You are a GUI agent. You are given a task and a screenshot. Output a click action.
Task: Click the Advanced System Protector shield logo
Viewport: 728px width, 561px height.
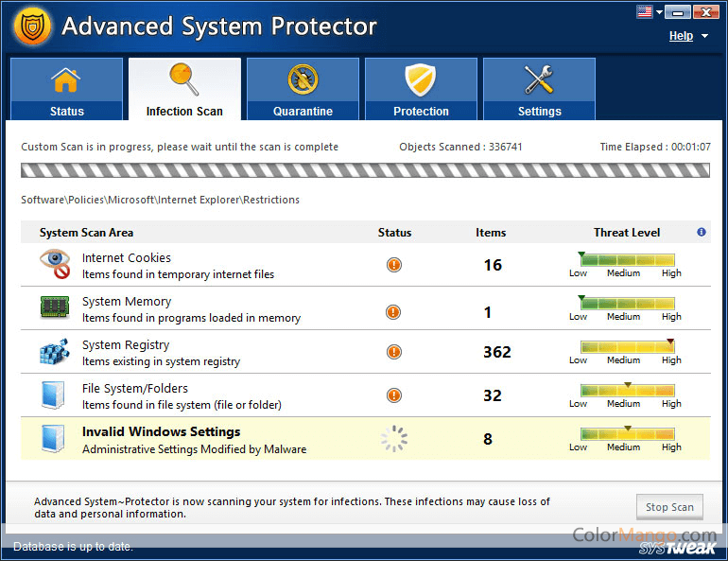click(x=32, y=26)
